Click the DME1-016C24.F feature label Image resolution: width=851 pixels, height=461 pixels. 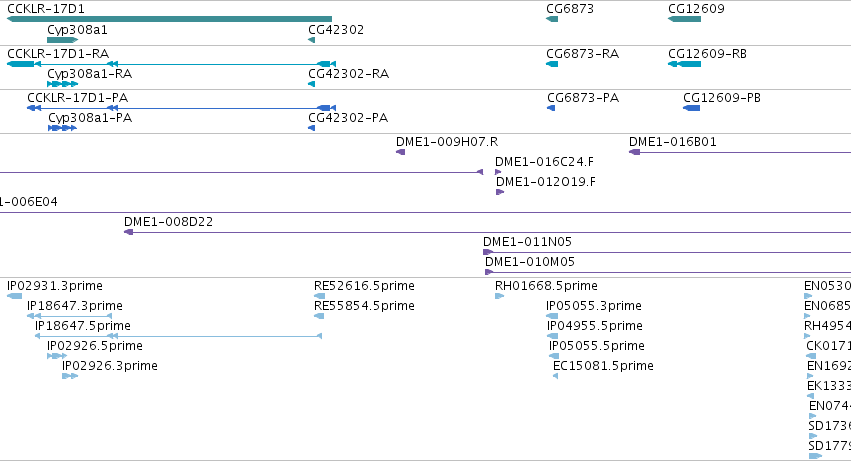coord(544,162)
